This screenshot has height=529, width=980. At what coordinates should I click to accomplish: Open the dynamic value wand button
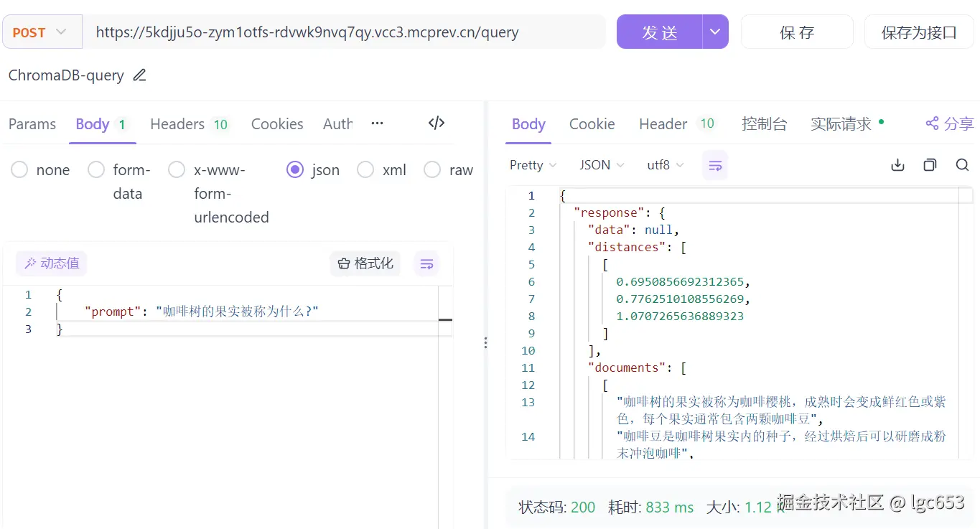[x=52, y=263]
